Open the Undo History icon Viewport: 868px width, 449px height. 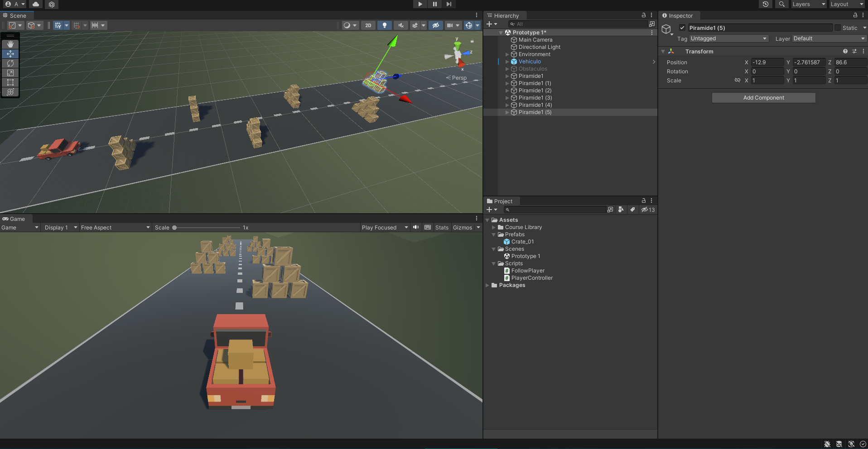pos(766,4)
